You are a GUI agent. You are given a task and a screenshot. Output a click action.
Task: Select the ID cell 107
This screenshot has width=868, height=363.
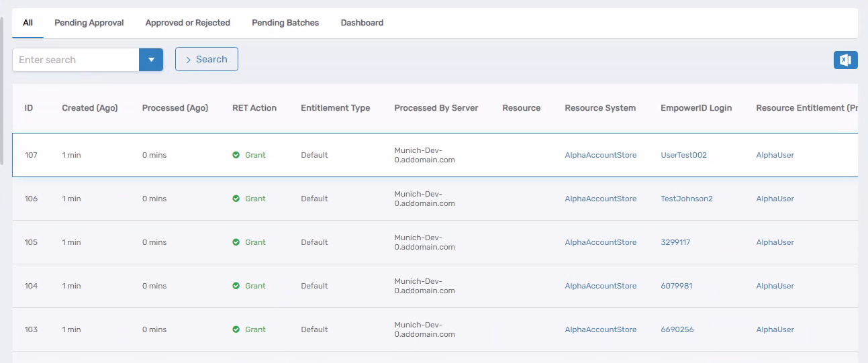(31, 155)
